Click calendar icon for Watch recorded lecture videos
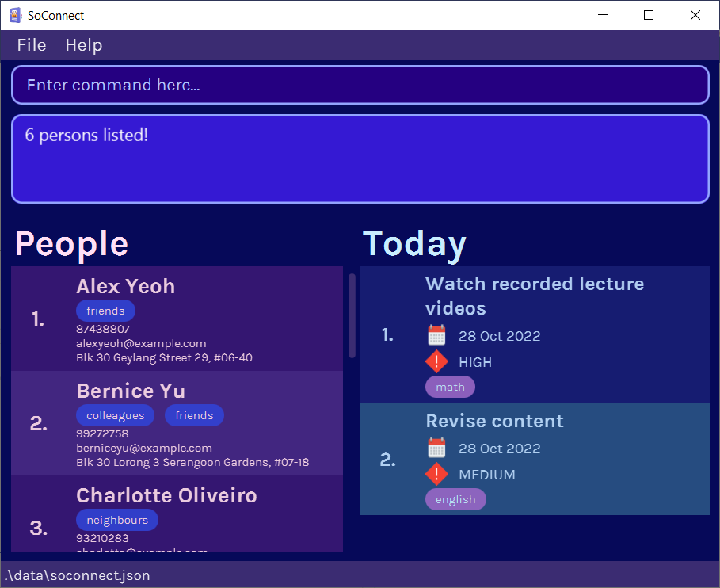Screen dimensions: 720x588 [436, 335]
